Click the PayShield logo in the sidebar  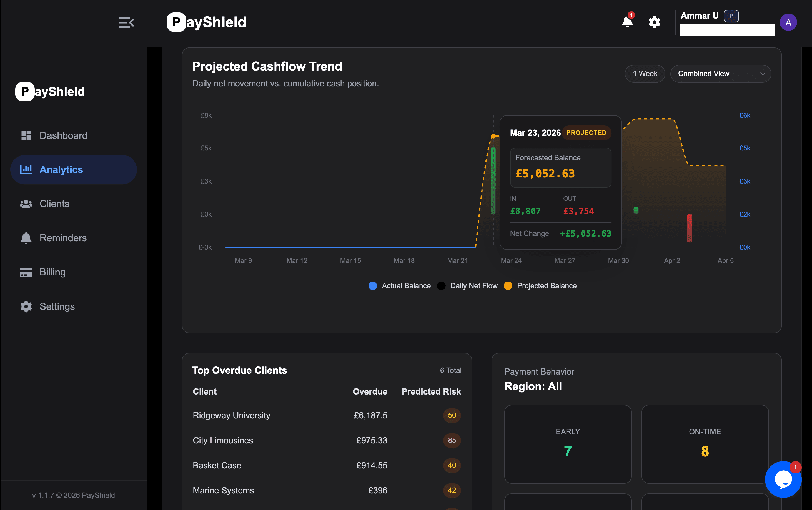point(50,91)
